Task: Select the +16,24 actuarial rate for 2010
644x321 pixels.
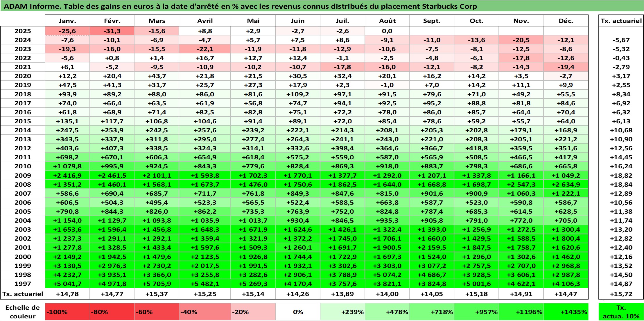Action: coord(621,166)
